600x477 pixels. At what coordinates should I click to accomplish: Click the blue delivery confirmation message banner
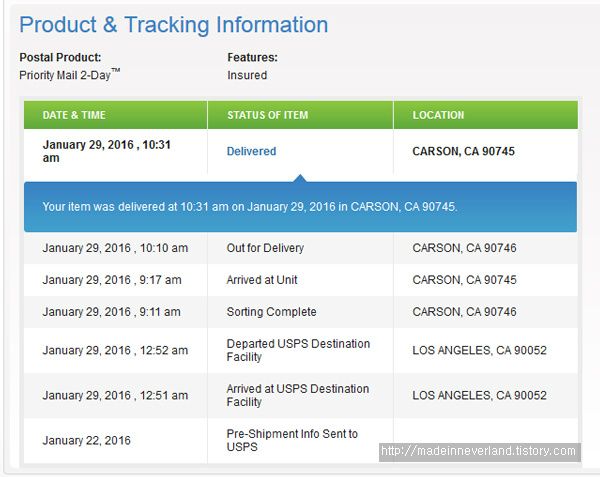click(300, 207)
